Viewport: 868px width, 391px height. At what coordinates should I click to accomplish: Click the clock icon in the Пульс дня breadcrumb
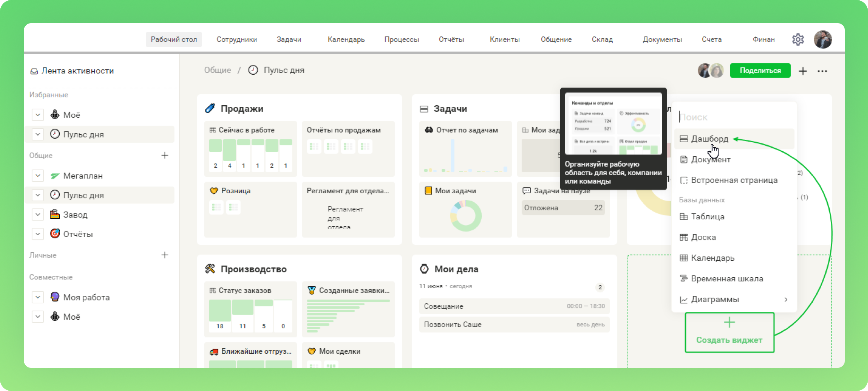[x=253, y=70]
